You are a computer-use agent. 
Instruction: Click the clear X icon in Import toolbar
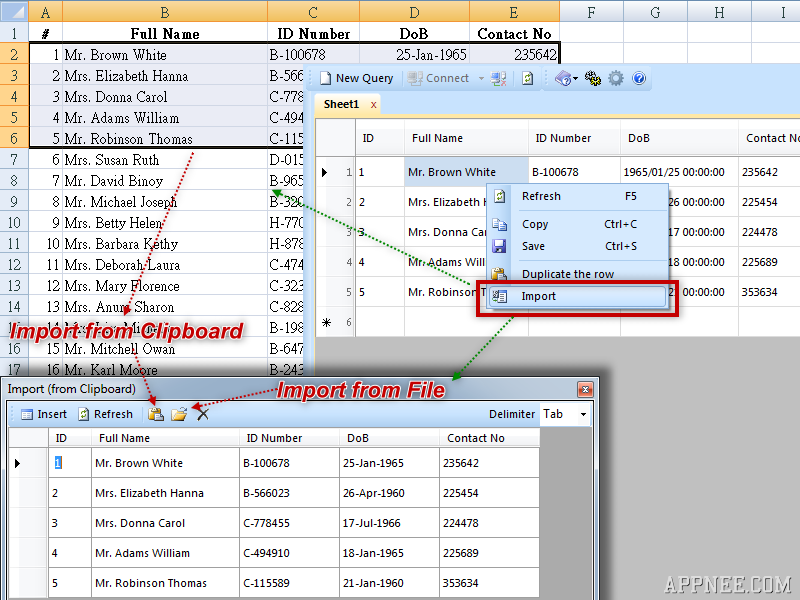click(203, 414)
